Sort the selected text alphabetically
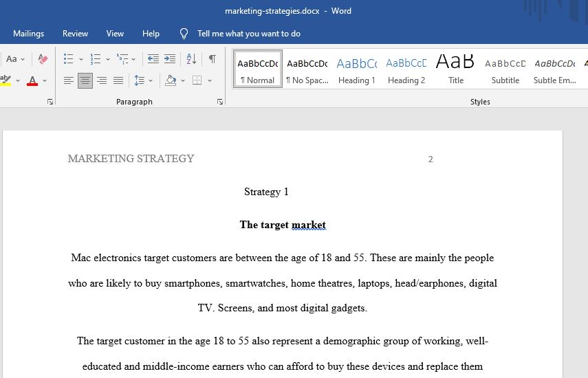Image resolution: width=588 pixels, height=378 pixels. pyautogui.click(x=191, y=59)
